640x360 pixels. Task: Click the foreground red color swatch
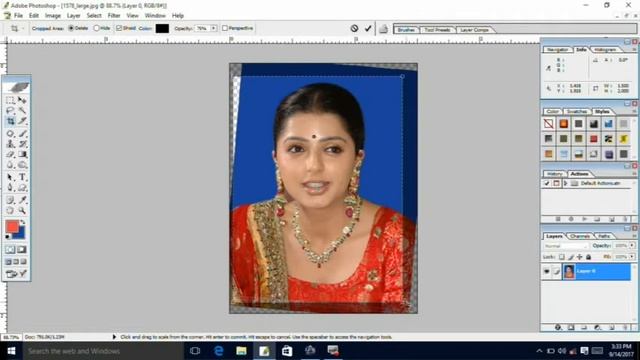coord(12,226)
